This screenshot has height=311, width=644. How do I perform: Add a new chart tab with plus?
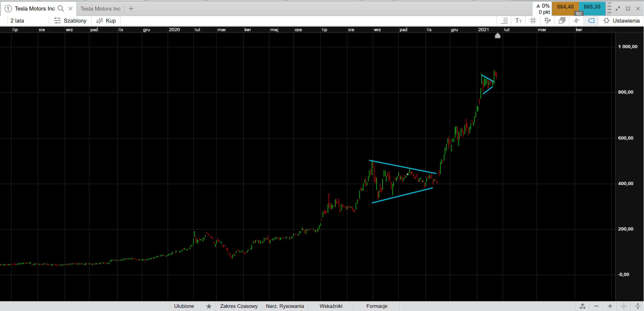click(x=131, y=8)
